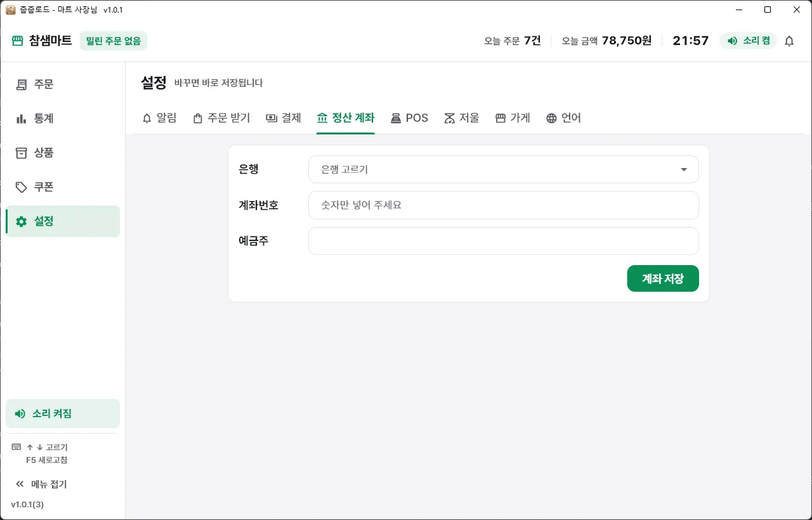
Task: Switch to the 알림 tab
Action: tap(159, 118)
